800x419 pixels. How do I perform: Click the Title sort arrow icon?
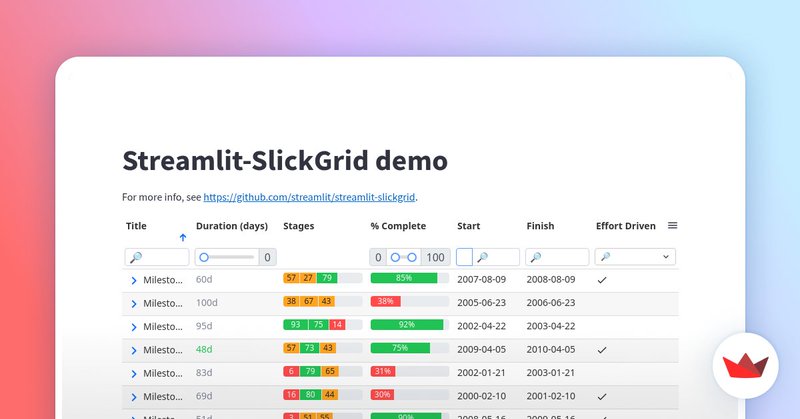coord(183,237)
